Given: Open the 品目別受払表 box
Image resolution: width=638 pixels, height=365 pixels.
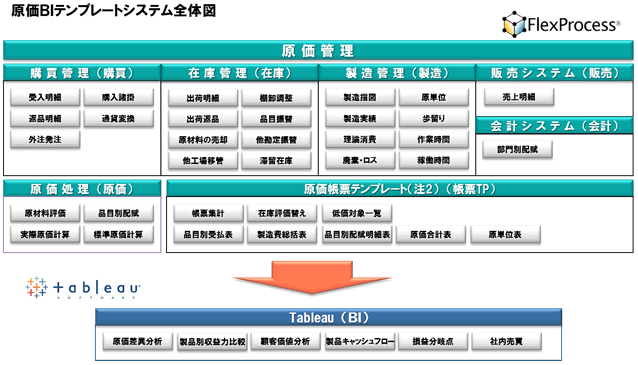Looking at the screenshot, I should point(208,234).
